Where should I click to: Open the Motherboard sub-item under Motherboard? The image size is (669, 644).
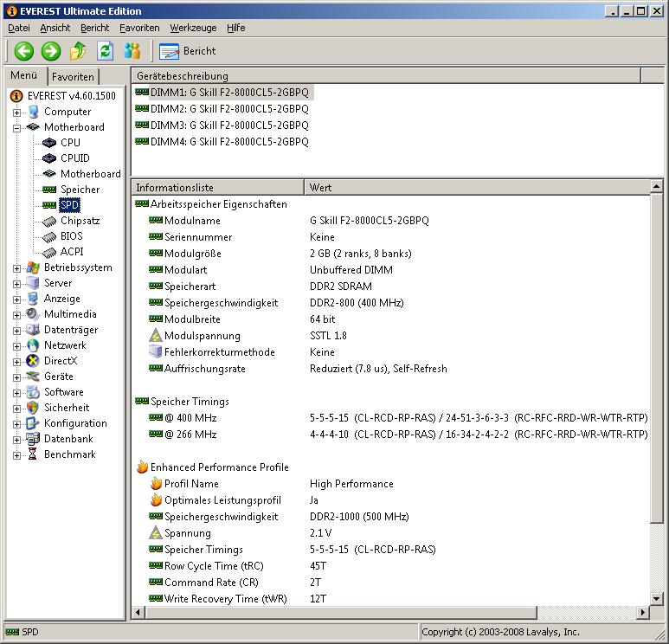(x=91, y=174)
